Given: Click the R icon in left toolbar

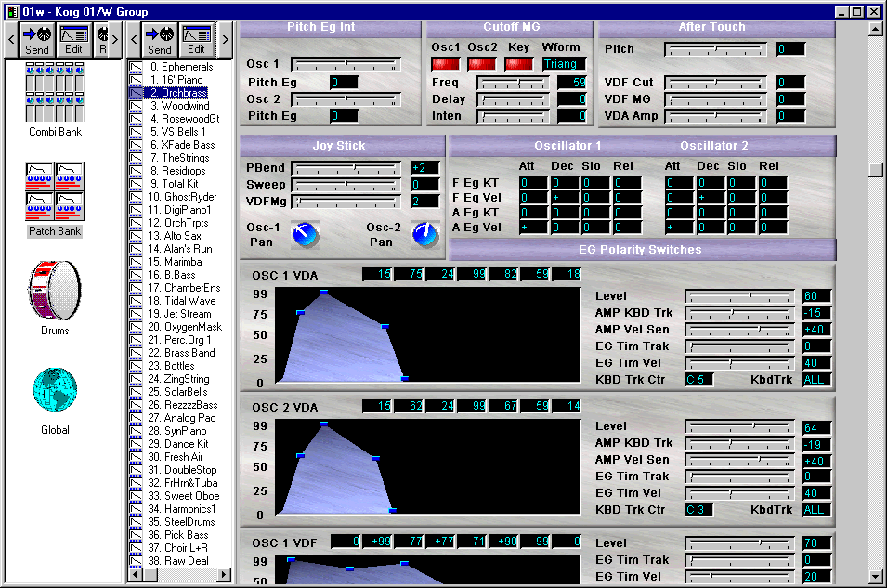Looking at the screenshot, I should click(102, 40).
